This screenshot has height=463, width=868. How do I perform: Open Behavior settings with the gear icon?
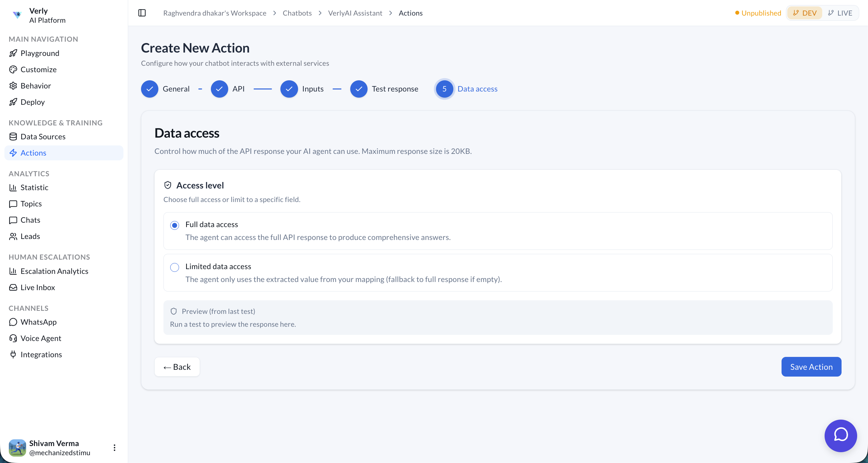coord(13,85)
